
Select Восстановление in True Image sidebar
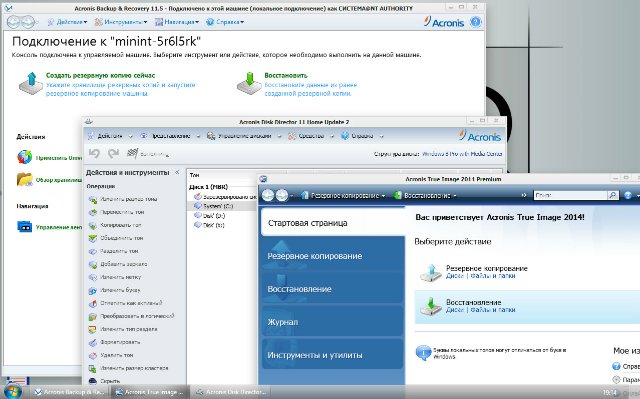(x=332, y=289)
